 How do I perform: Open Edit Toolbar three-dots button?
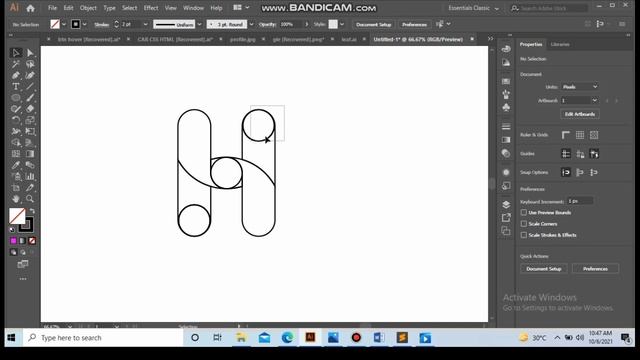point(23,279)
